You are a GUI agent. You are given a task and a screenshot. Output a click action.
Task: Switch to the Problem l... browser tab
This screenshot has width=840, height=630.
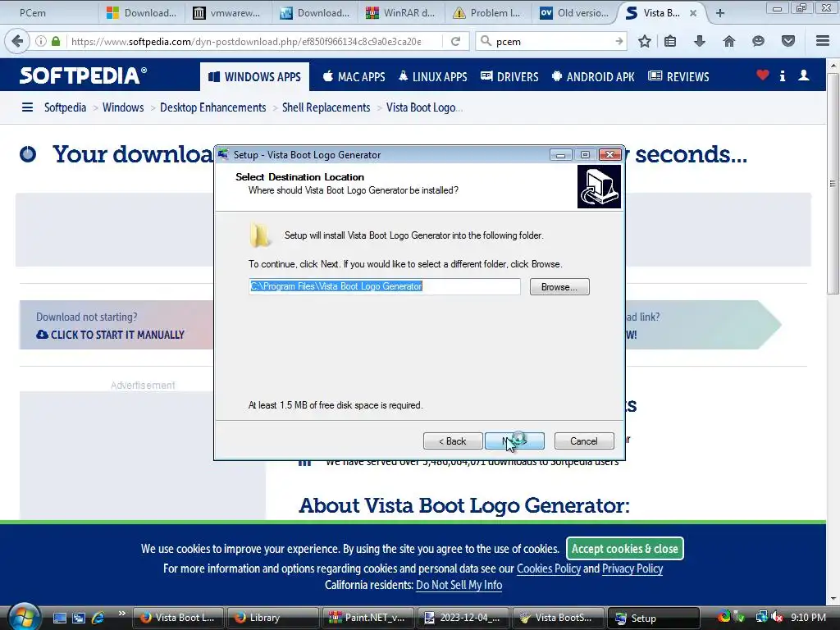[488, 13]
